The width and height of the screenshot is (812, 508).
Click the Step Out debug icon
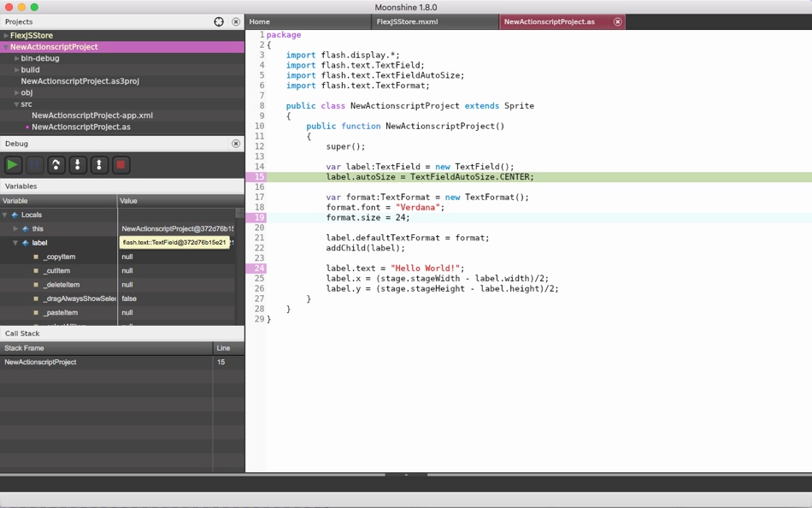click(99, 165)
